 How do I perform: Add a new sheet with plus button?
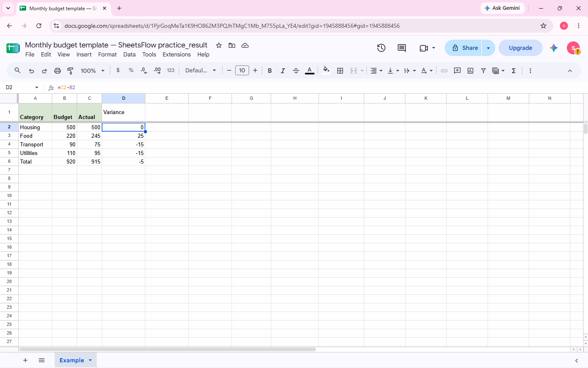(x=25, y=360)
